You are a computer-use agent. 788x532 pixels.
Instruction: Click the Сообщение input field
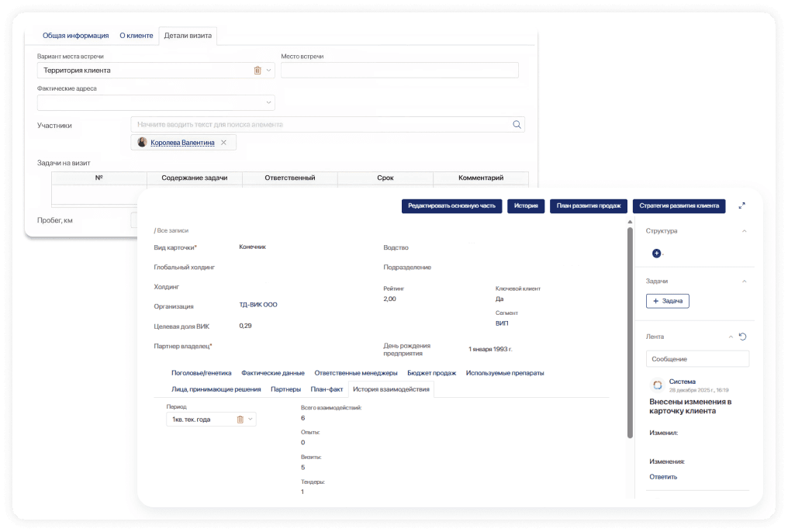[x=697, y=359]
